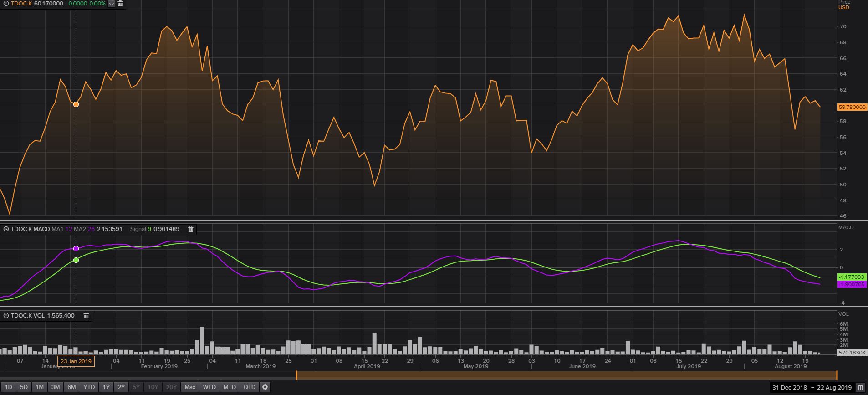Image resolution: width=868 pixels, height=395 pixels.
Task: Delete the VOL indicator using the trash icon
Action: pos(86,316)
